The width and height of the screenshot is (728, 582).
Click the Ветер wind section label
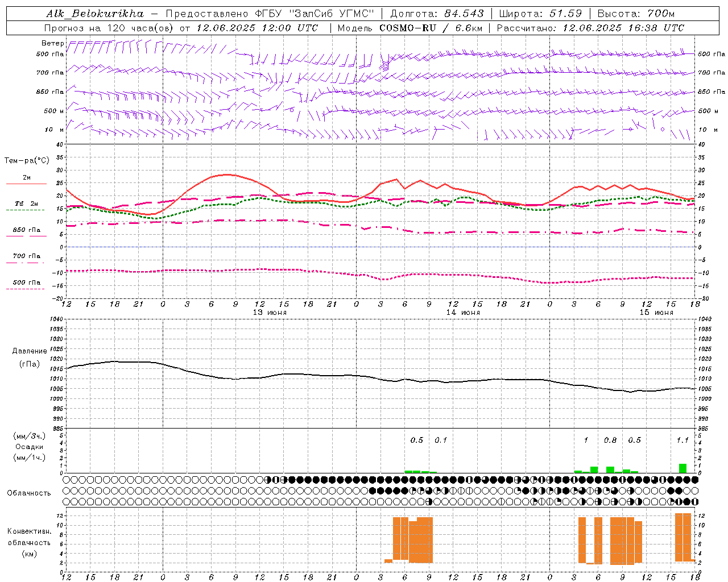(x=52, y=43)
